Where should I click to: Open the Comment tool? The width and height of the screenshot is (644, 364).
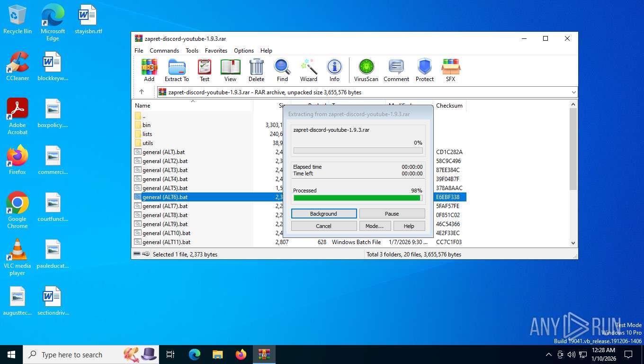(396, 70)
